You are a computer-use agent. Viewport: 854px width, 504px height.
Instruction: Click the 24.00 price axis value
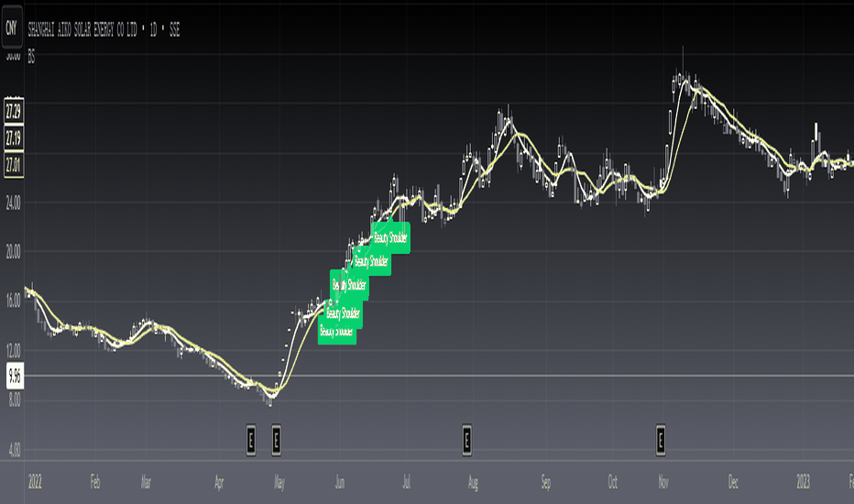tap(14, 203)
